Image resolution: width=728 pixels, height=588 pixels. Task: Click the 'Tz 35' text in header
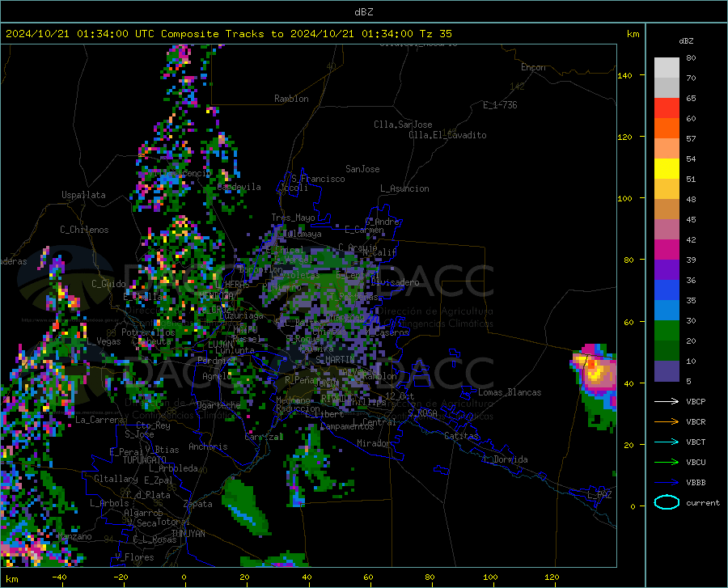coord(435,34)
